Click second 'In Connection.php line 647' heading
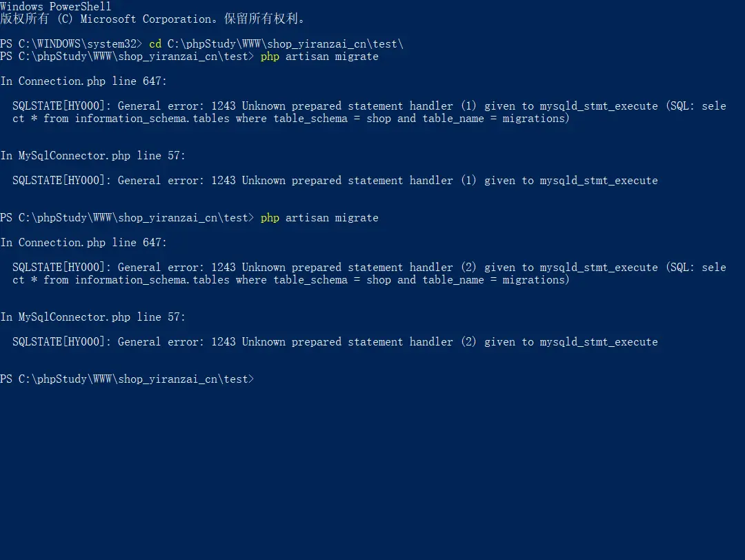 [x=83, y=243]
